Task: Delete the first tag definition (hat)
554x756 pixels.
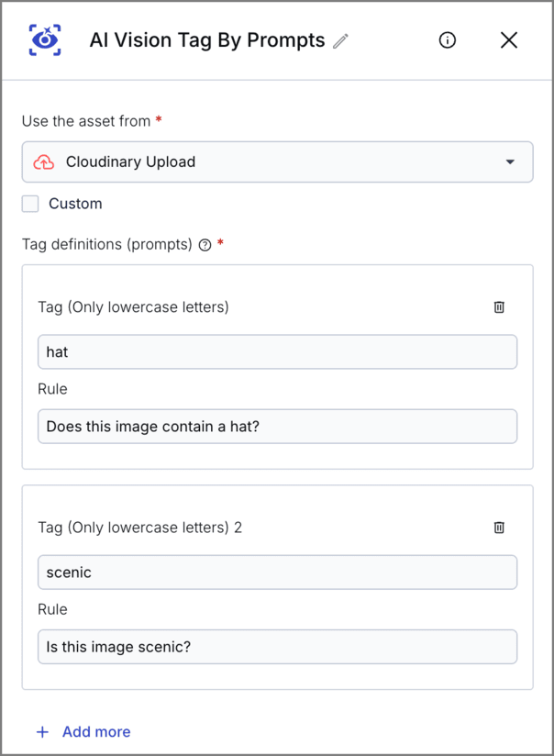Action: coord(499,307)
